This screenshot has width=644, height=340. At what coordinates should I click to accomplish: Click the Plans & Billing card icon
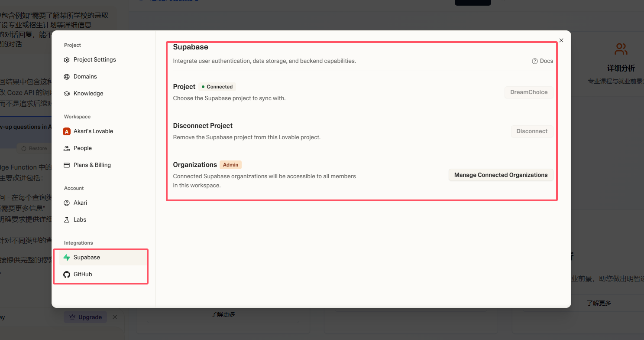click(67, 165)
